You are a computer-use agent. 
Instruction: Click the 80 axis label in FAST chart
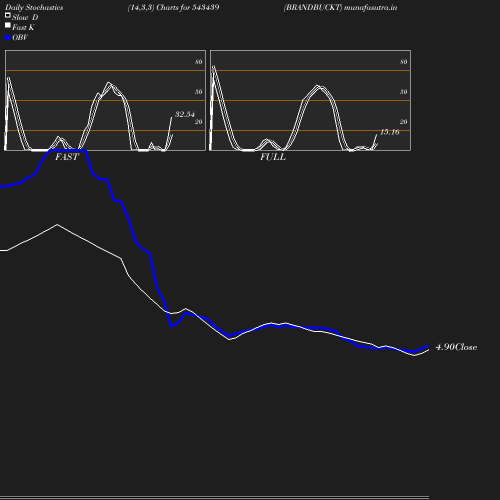[199, 62]
